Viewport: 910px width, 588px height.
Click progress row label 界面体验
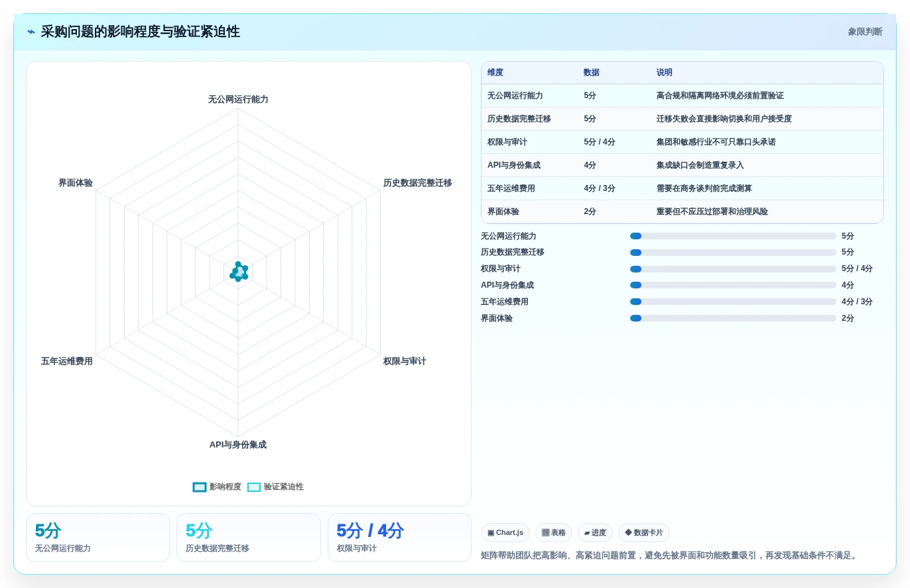tap(497, 318)
